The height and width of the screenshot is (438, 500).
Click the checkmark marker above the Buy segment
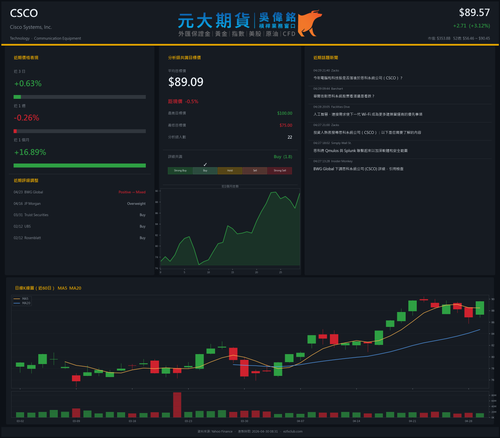205,164
